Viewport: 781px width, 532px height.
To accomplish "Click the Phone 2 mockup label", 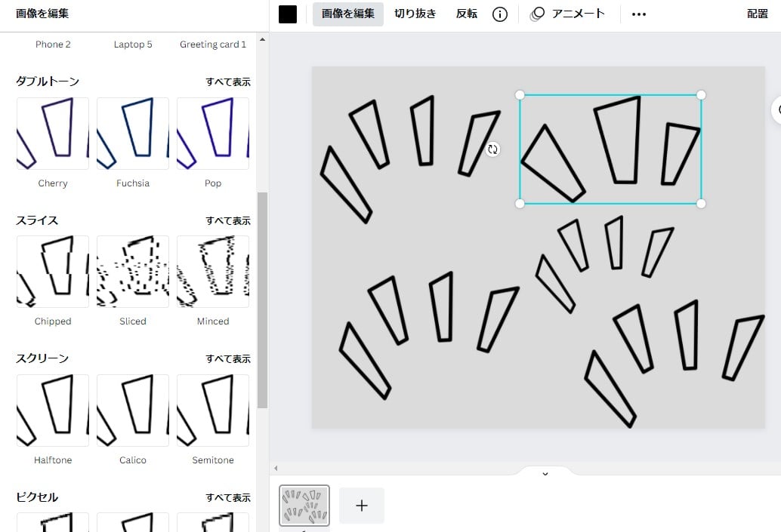I will click(x=53, y=45).
